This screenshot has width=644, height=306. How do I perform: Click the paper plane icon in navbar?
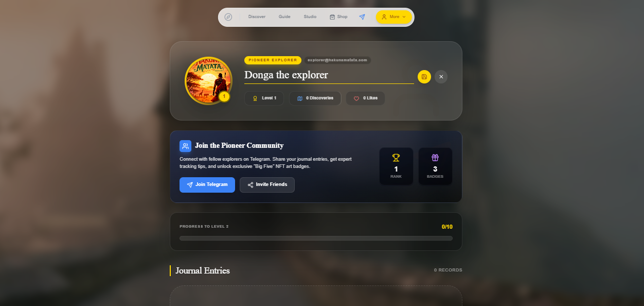point(362,17)
